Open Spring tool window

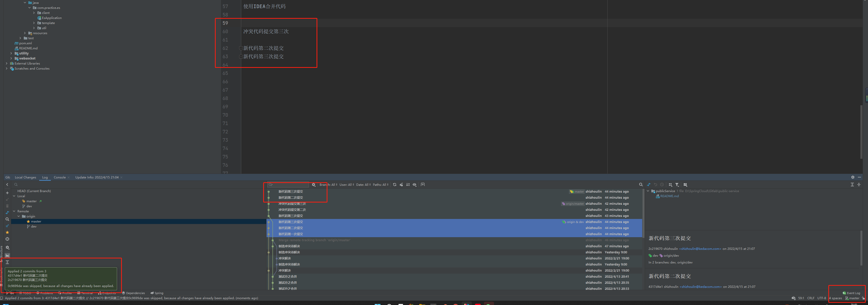[157, 293]
